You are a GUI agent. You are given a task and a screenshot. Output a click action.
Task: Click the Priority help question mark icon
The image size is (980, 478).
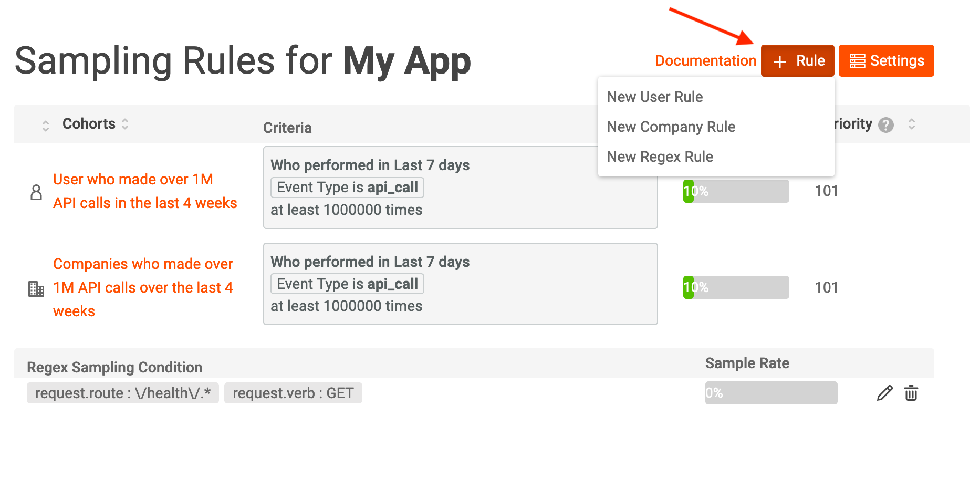pos(886,125)
